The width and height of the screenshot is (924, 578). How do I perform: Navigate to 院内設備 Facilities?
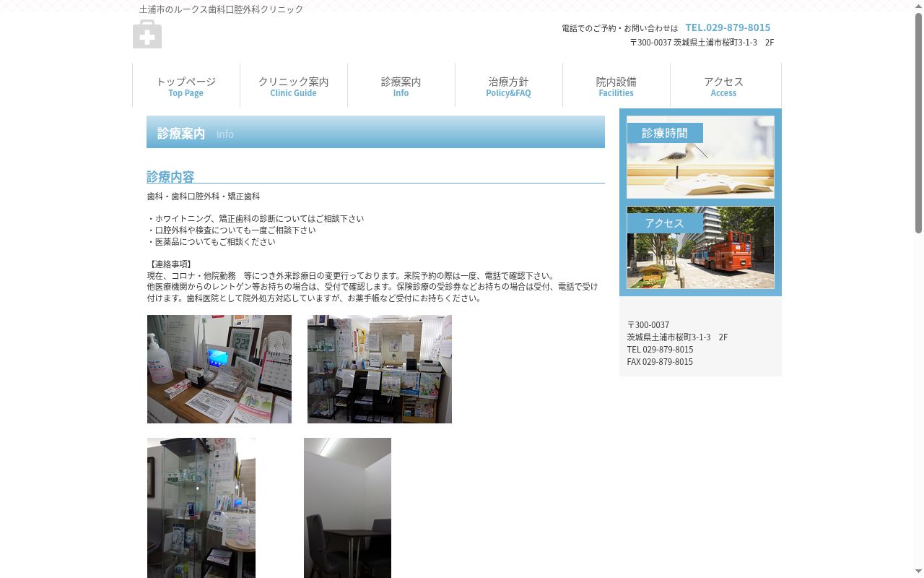pyautogui.click(x=616, y=86)
